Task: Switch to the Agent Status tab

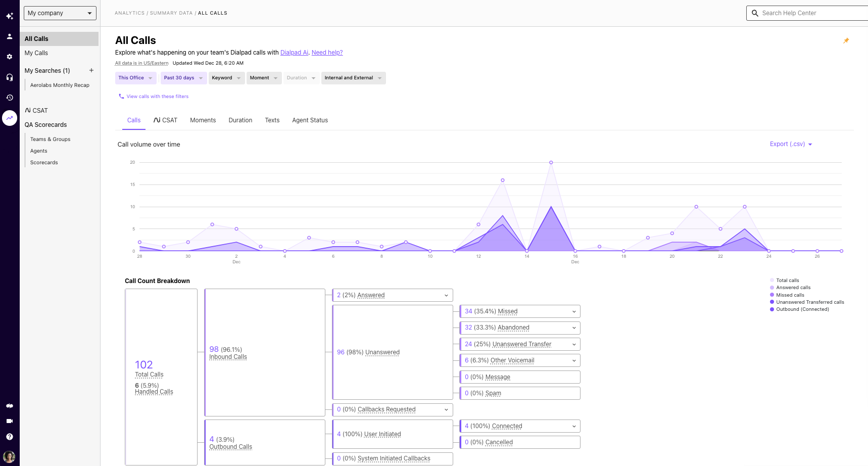Action: (x=310, y=120)
